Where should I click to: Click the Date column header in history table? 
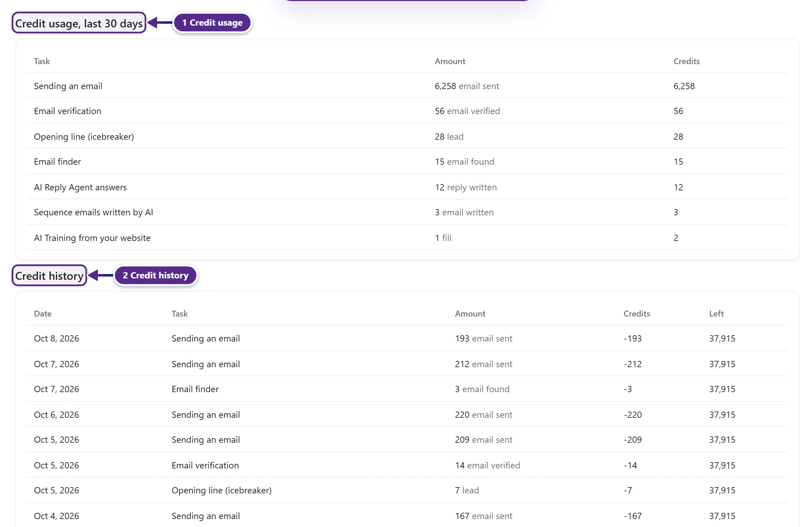tap(43, 314)
